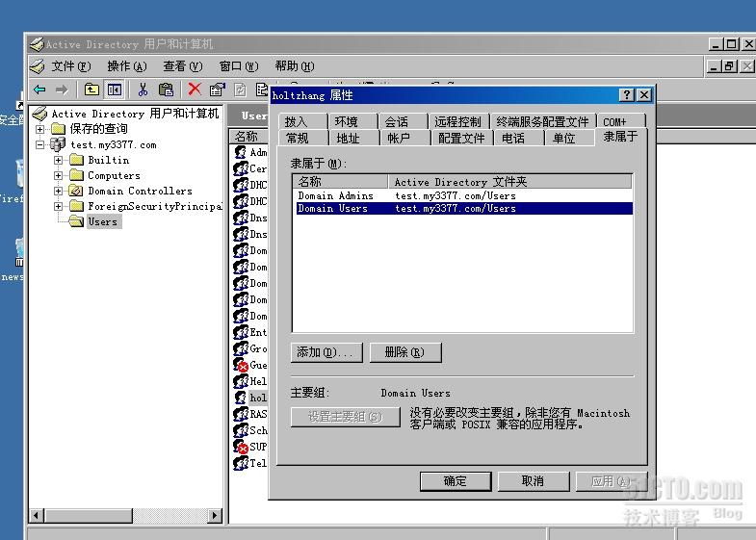This screenshot has width=756, height=540.
Task: Click the RAS group icon in list
Action: (241, 414)
